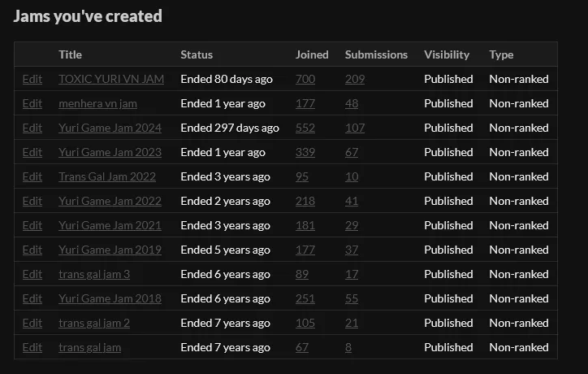Edit the TOXIC YURI VN JAM entry
Image resolution: width=588 pixels, height=374 pixels.
click(x=32, y=79)
